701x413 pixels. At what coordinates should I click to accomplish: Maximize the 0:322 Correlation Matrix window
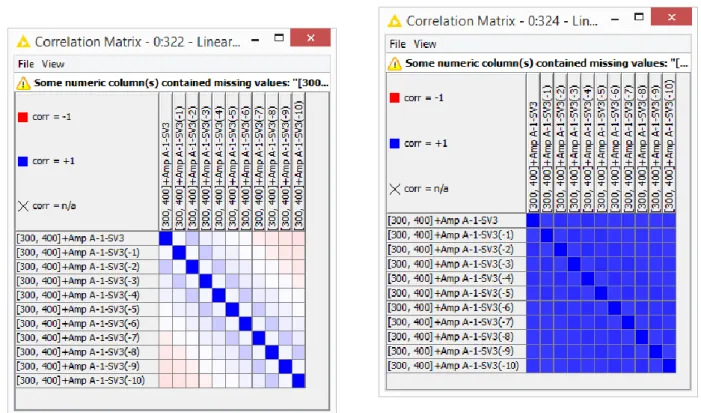tap(279, 38)
